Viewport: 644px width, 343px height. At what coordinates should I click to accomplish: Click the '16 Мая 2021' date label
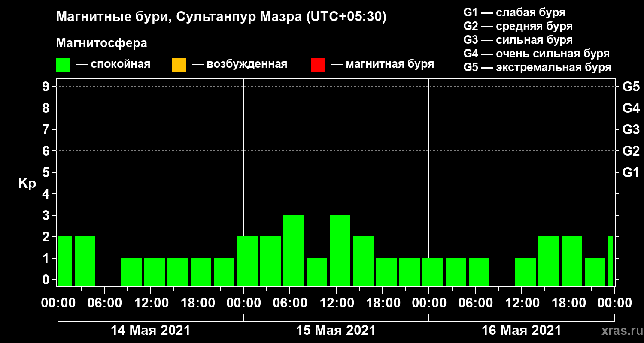(521, 331)
